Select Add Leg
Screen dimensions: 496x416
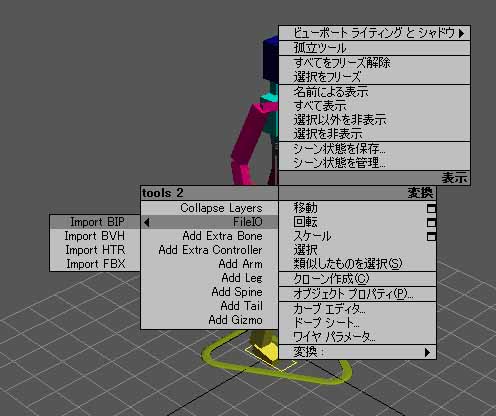point(209,278)
